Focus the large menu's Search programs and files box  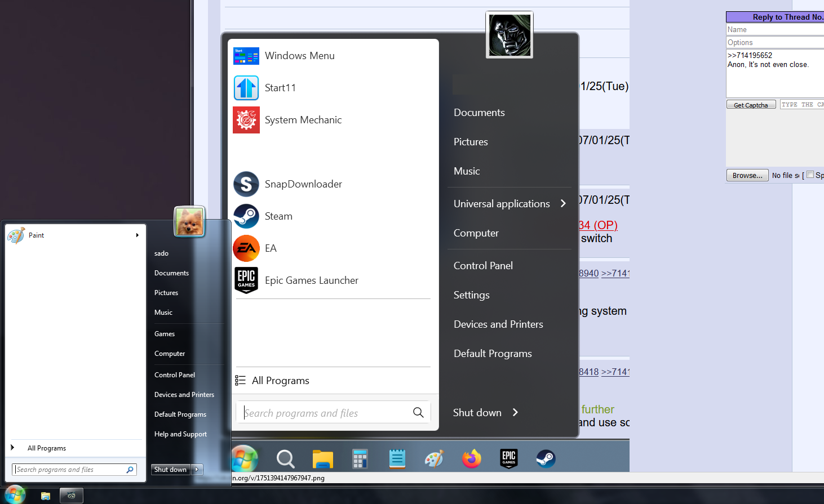(x=333, y=412)
